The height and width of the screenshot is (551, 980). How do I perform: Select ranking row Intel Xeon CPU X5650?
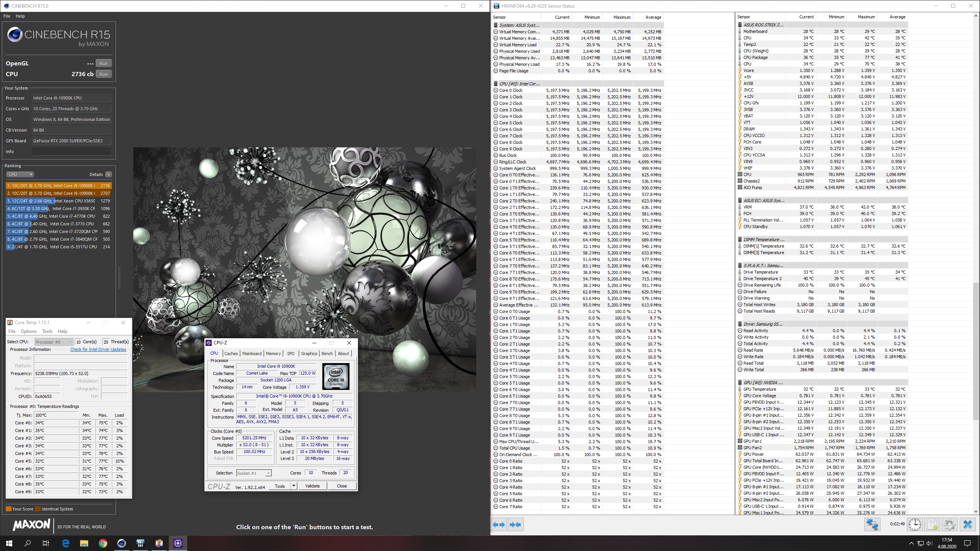59,201
